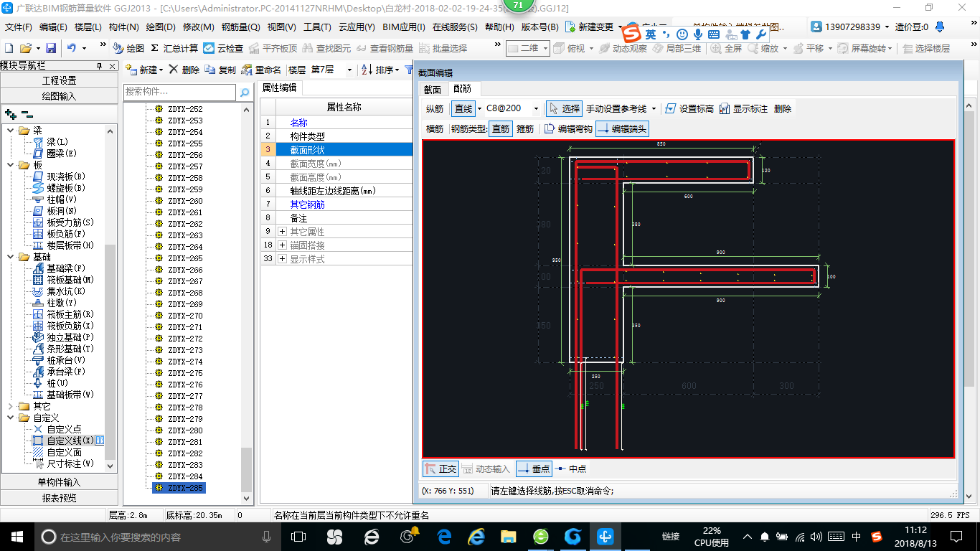Switch to 绘图 drawing mode

[128, 48]
